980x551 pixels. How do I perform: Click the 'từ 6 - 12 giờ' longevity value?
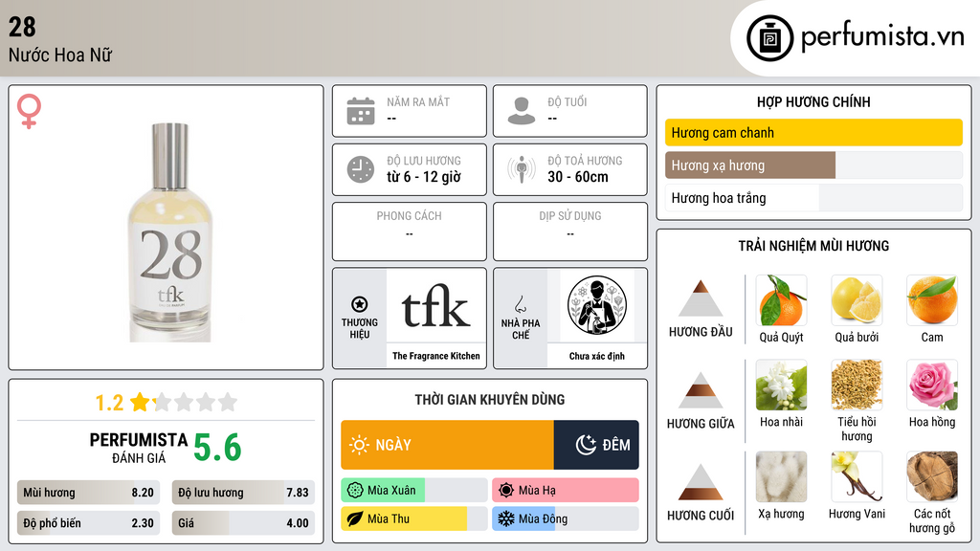pyautogui.click(x=424, y=177)
